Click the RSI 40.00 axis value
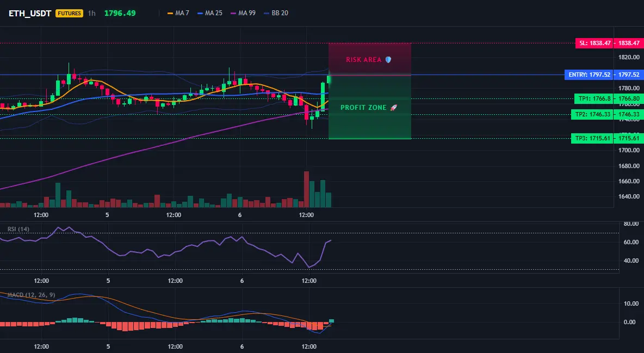The width and height of the screenshot is (644, 353). tap(631, 261)
